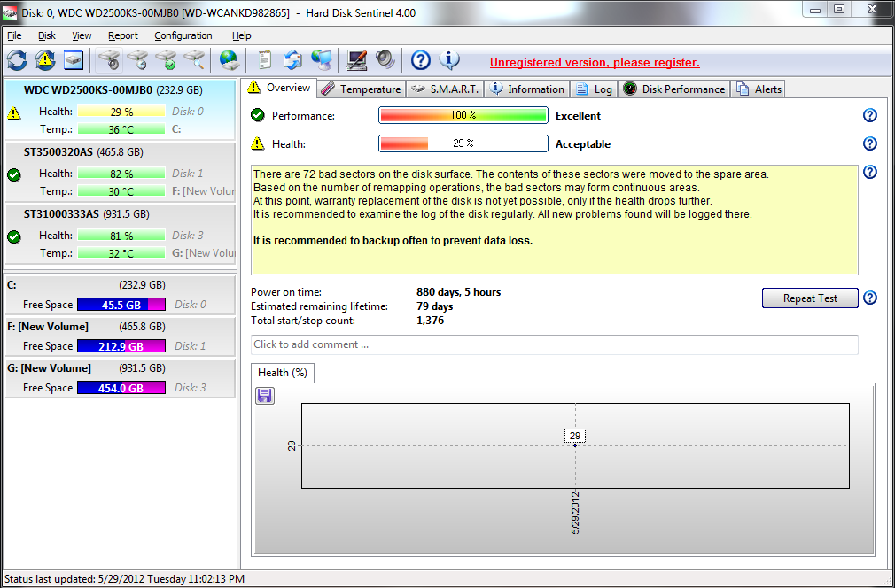Open the File menu
This screenshot has width=895, height=588.
(14, 35)
